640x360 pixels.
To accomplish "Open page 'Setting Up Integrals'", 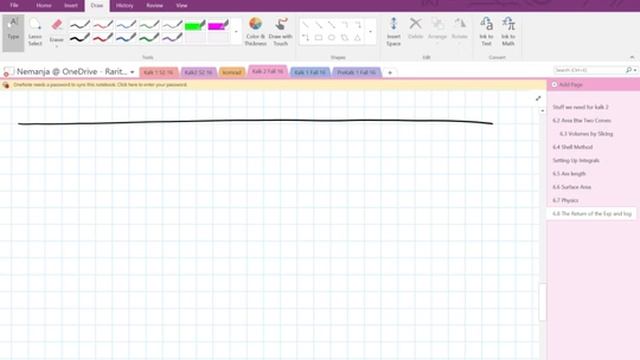I will pyautogui.click(x=576, y=160).
